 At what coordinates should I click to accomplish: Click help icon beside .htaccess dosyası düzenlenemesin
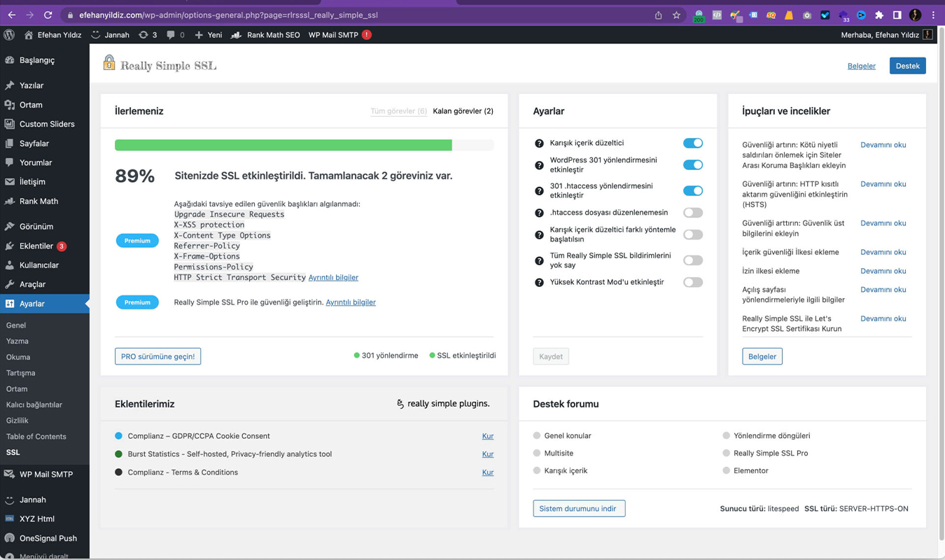539,213
